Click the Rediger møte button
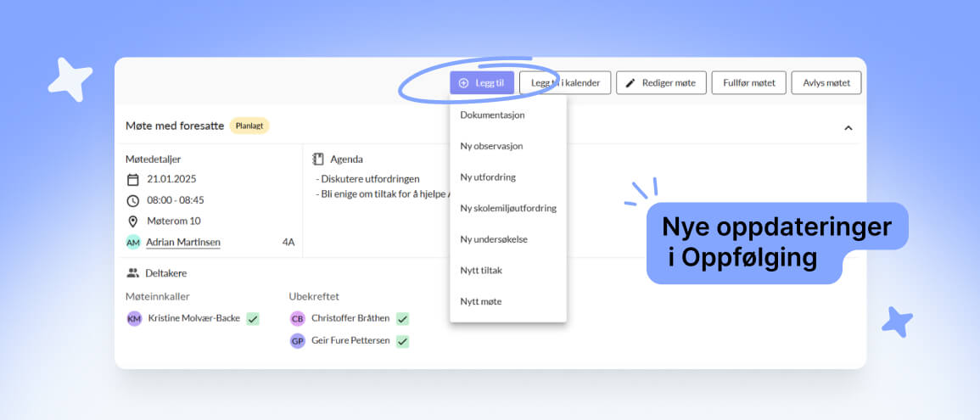980x420 pixels. click(660, 82)
